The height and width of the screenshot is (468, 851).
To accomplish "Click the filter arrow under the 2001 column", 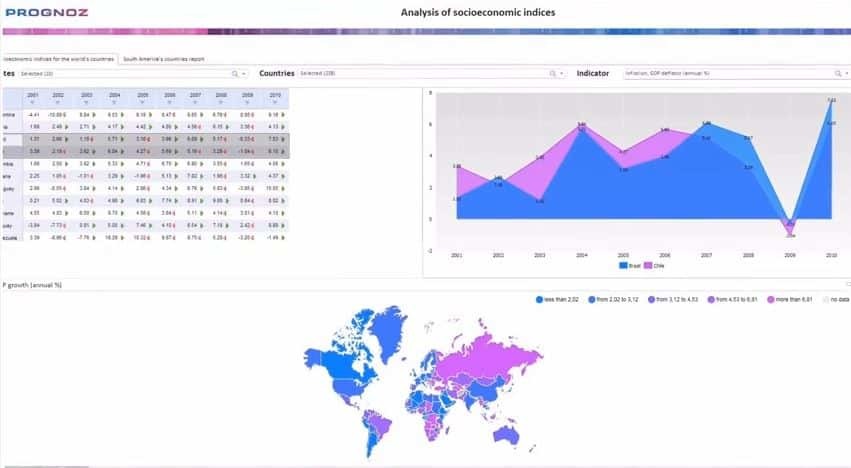I will click(x=33, y=102).
